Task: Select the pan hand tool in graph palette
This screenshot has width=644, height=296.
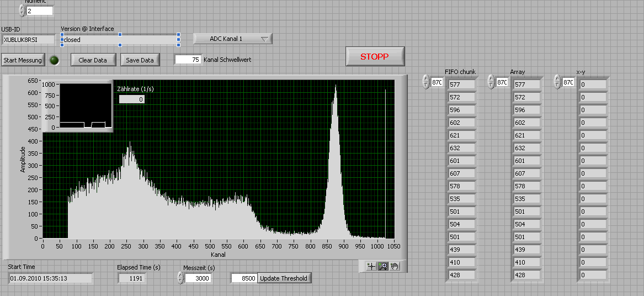Action: click(x=394, y=266)
